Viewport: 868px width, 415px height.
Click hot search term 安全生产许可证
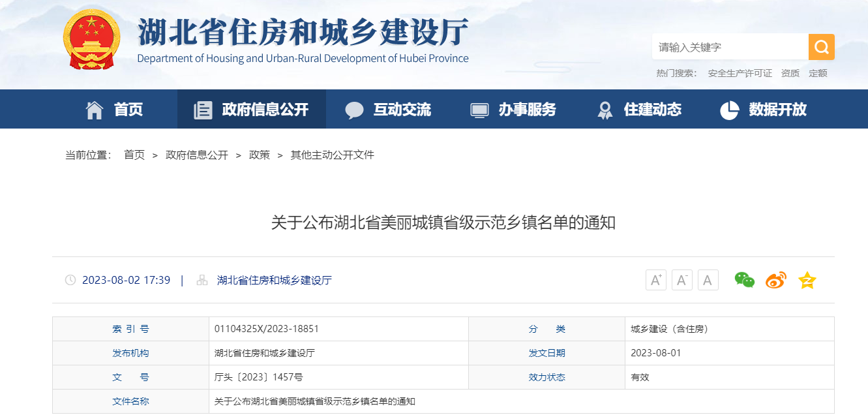pos(740,73)
